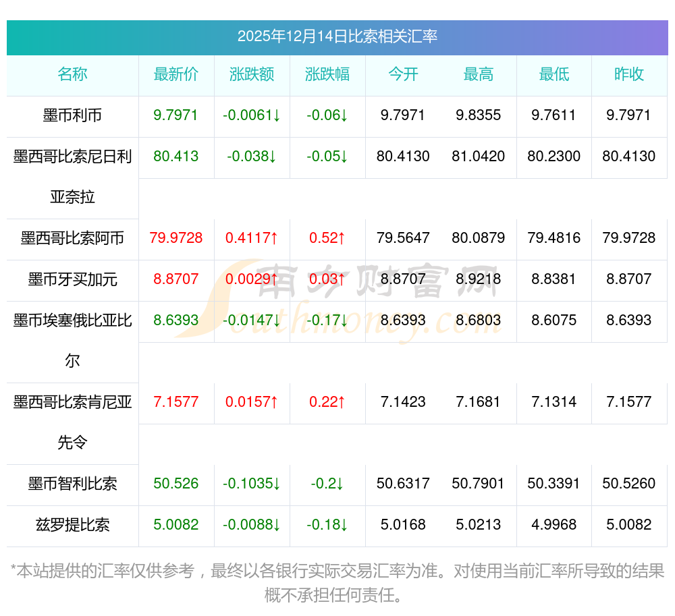Click the high value 7.1681
This screenshot has width=675, height=616.
point(479,401)
